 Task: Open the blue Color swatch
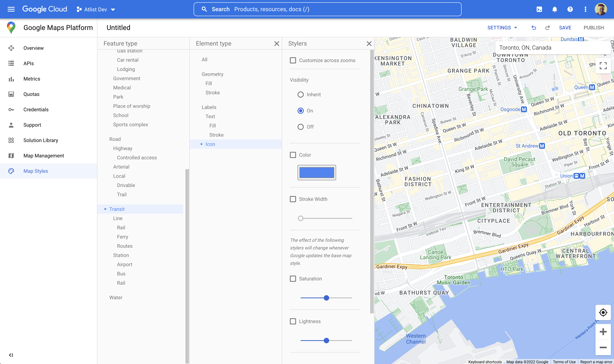pos(317,172)
